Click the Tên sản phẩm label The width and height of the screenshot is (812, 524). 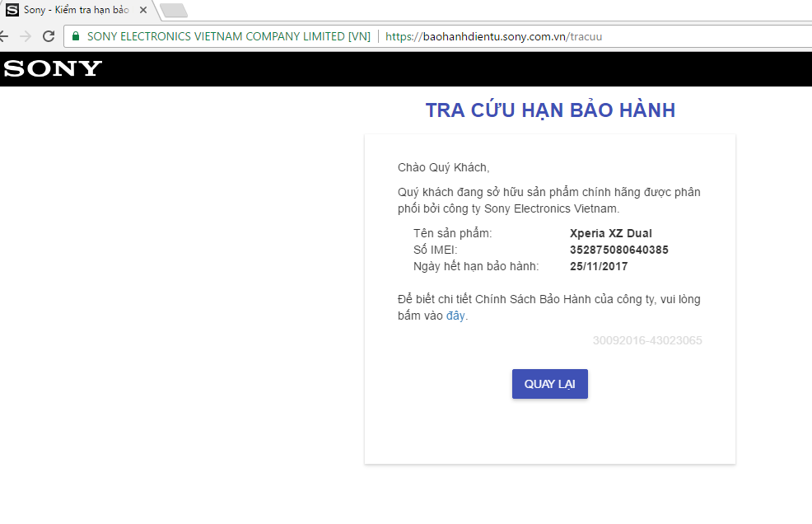point(453,233)
